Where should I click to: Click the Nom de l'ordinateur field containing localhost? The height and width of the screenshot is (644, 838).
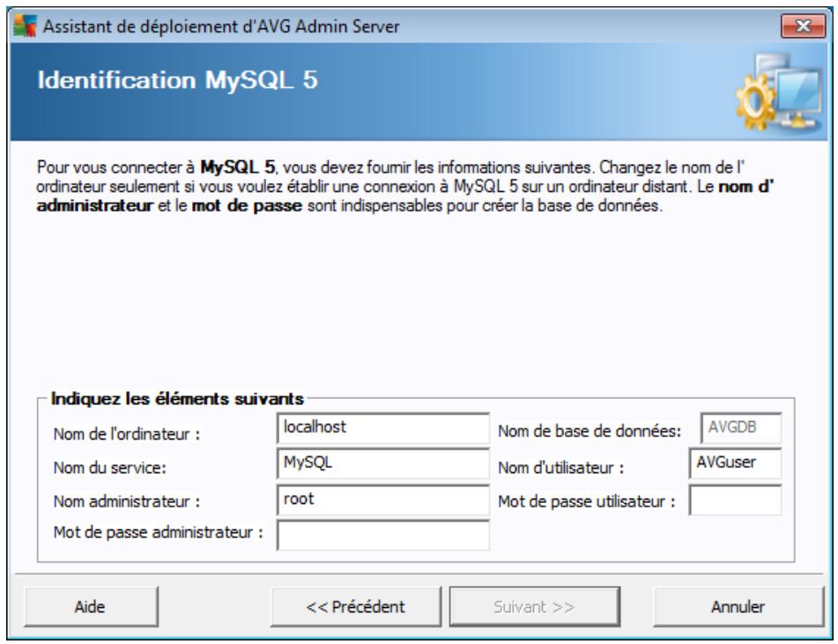point(382,428)
